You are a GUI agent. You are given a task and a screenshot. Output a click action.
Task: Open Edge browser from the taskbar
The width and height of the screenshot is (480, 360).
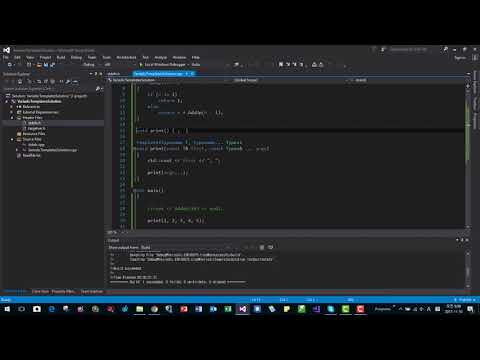click(x=52, y=309)
